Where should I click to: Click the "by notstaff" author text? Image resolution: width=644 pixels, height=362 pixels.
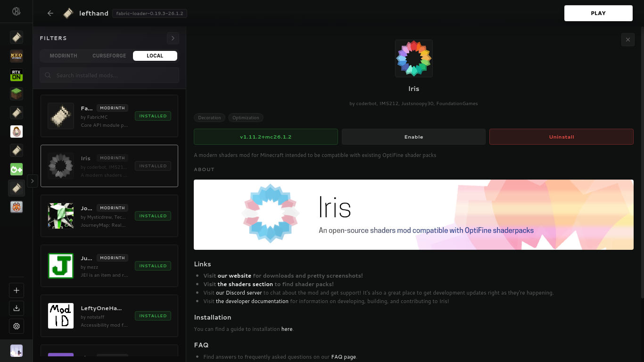pos(92,317)
